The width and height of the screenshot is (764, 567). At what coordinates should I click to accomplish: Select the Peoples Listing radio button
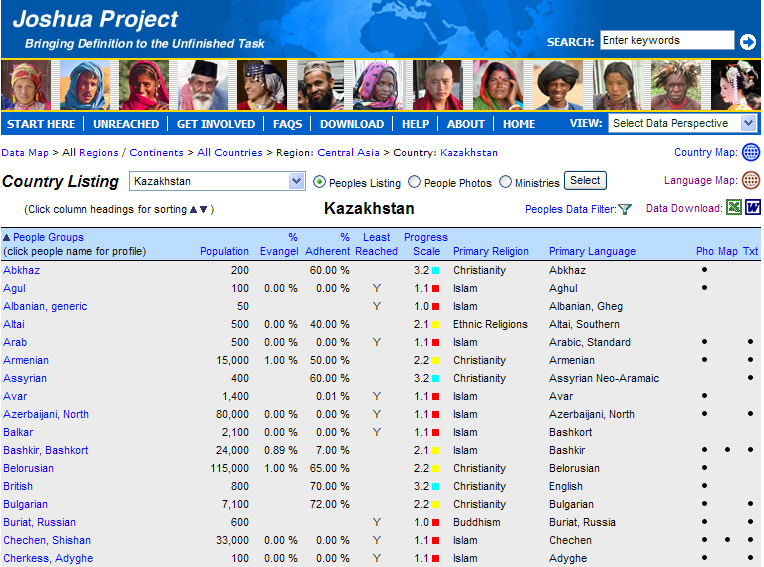tap(319, 182)
